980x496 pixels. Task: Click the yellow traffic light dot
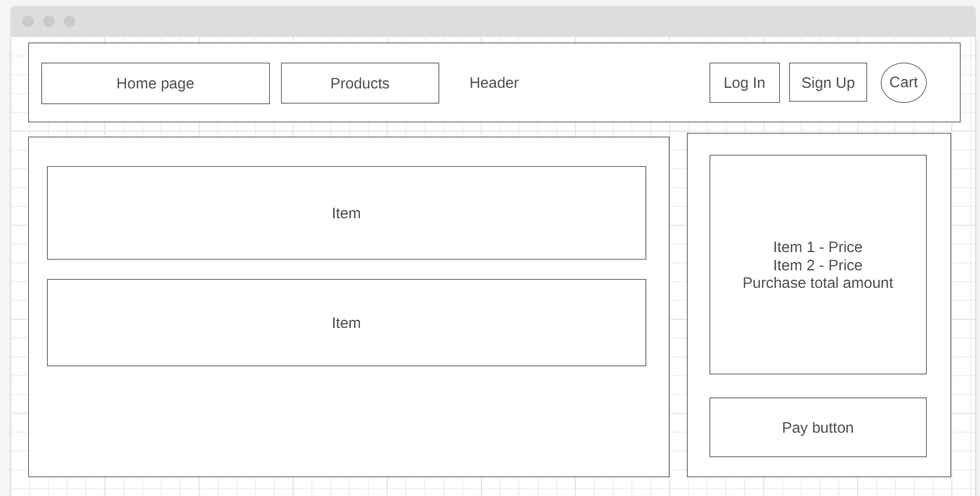(48, 21)
